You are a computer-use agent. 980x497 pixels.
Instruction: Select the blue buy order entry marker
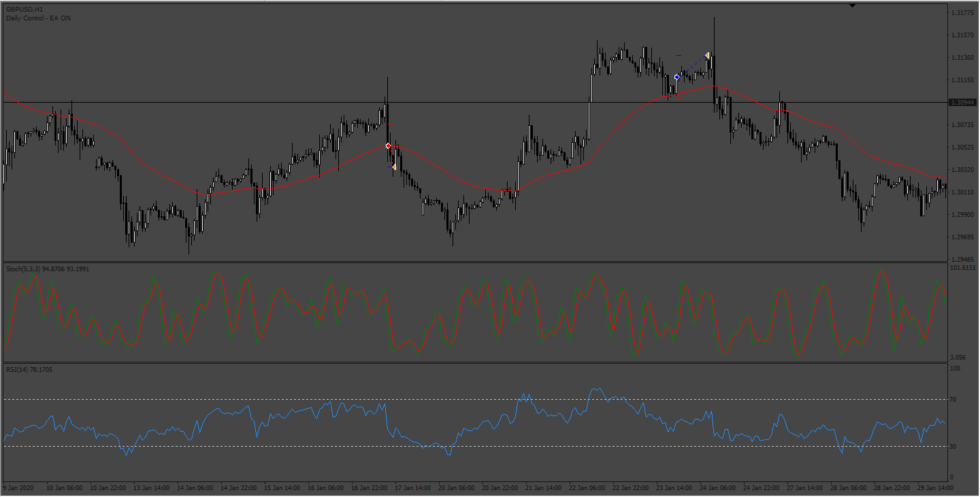tap(677, 78)
